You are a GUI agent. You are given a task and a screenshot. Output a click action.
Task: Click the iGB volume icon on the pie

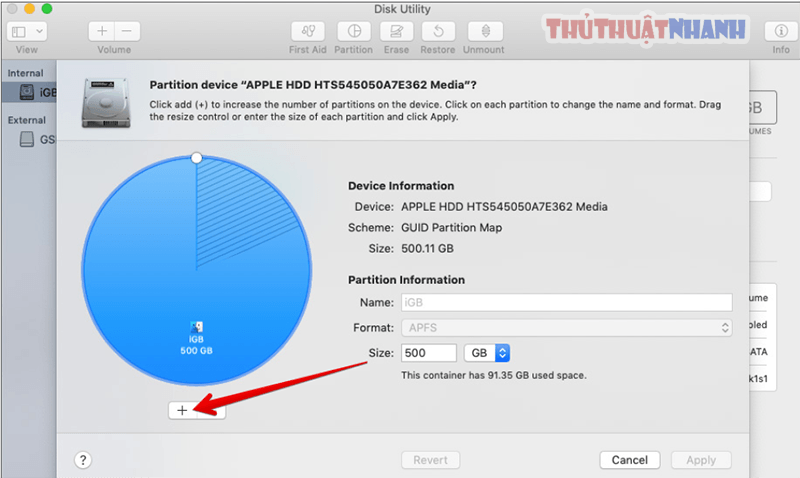[196, 327]
